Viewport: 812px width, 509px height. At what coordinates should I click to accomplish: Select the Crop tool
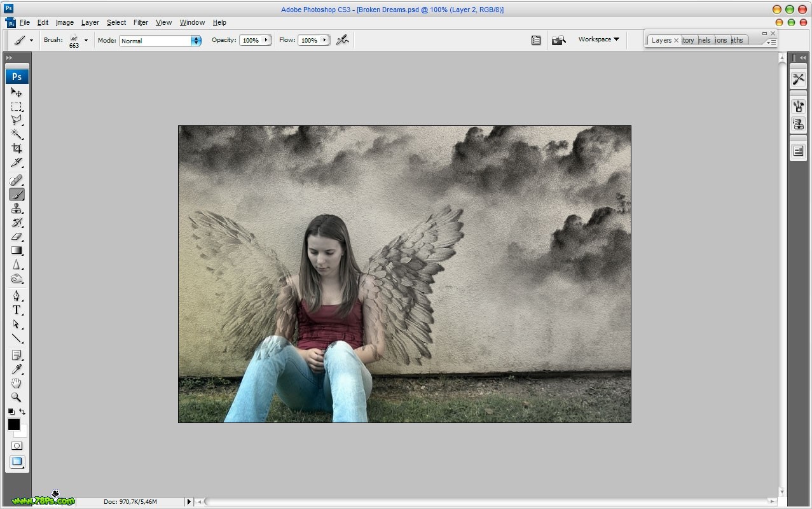pyautogui.click(x=17, y=148)
